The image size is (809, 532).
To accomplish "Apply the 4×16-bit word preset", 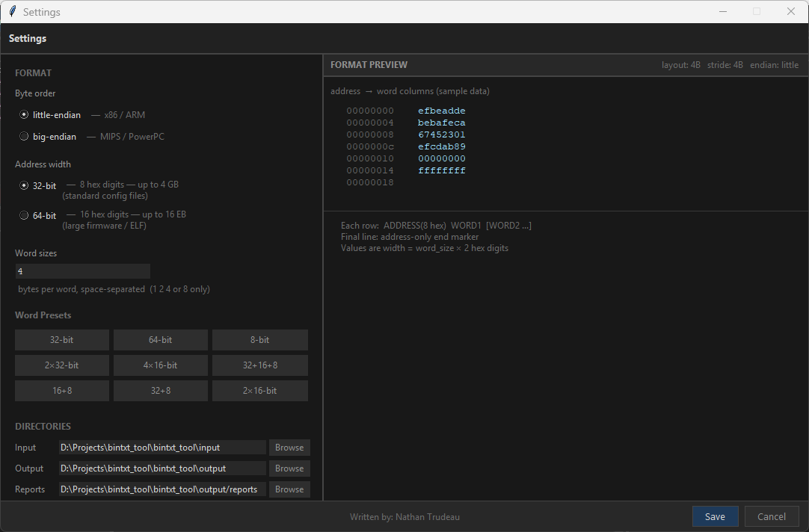I will pos(161,365).
